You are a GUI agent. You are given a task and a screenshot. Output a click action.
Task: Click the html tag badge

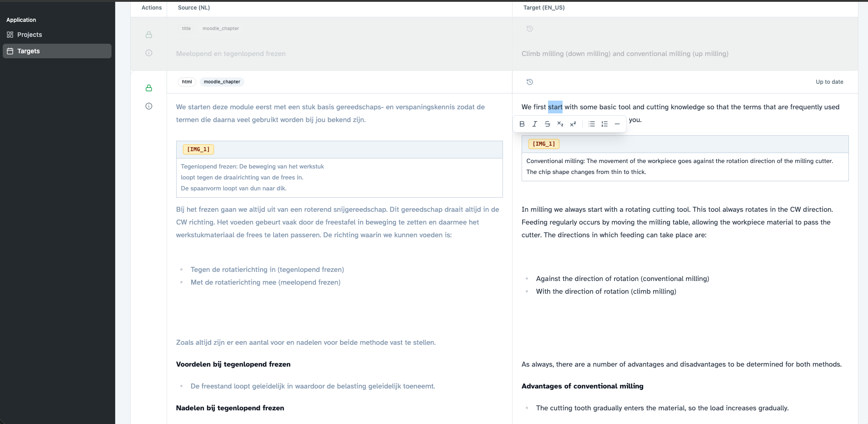pos(187,82)
